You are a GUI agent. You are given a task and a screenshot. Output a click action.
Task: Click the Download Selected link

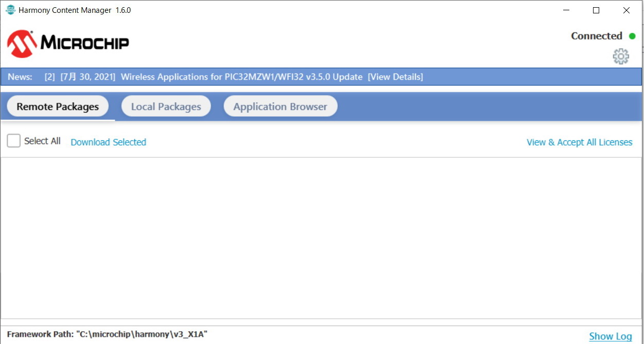pos(108,142)
